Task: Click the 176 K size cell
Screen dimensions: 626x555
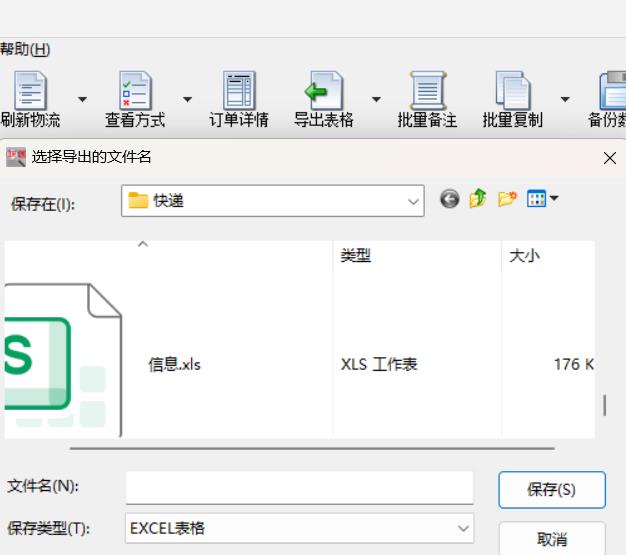Action: pos(574,364)
